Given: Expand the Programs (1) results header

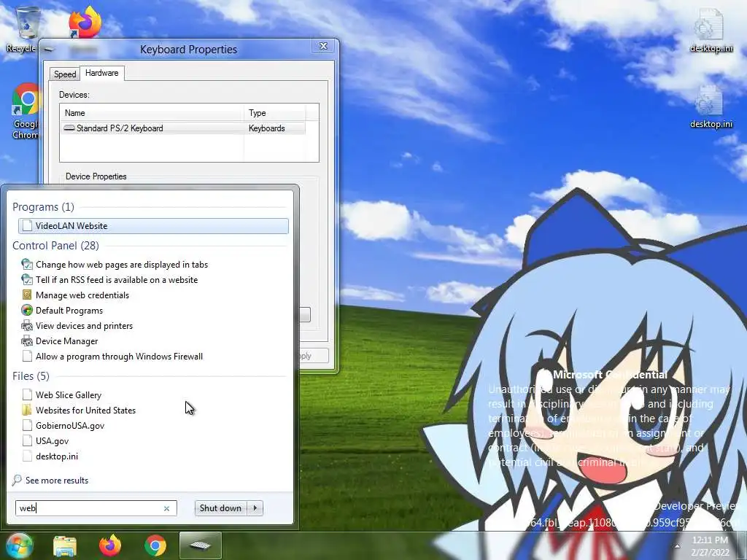Looking at the screenshot, I should (x=43, y=207).
